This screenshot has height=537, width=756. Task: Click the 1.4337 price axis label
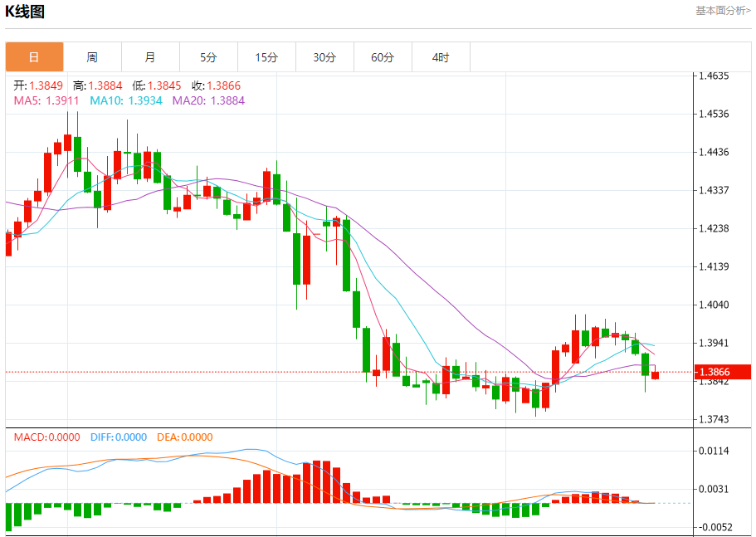tap(714, 190)
